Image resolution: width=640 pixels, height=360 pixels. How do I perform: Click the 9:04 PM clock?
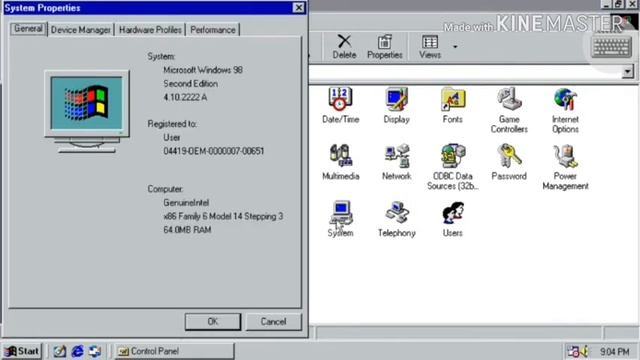coord(614,351)
